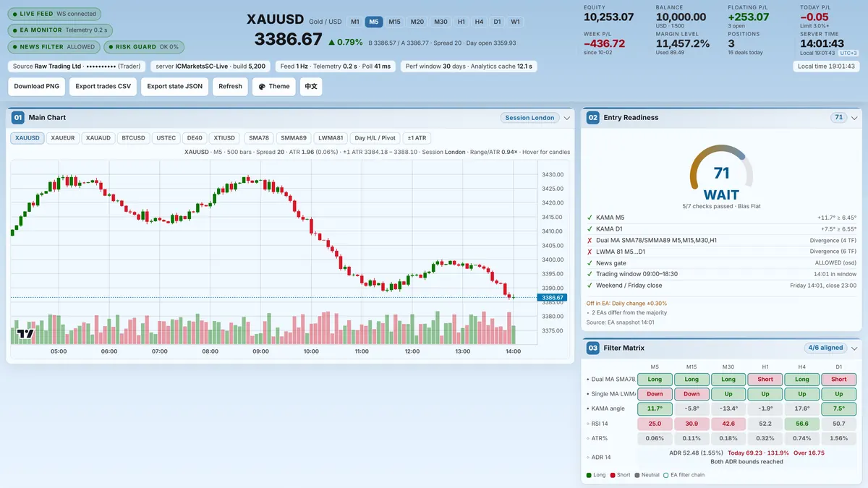868x488 pixels.
Task: Select the H1 timeframe
Action: (461, 22)
